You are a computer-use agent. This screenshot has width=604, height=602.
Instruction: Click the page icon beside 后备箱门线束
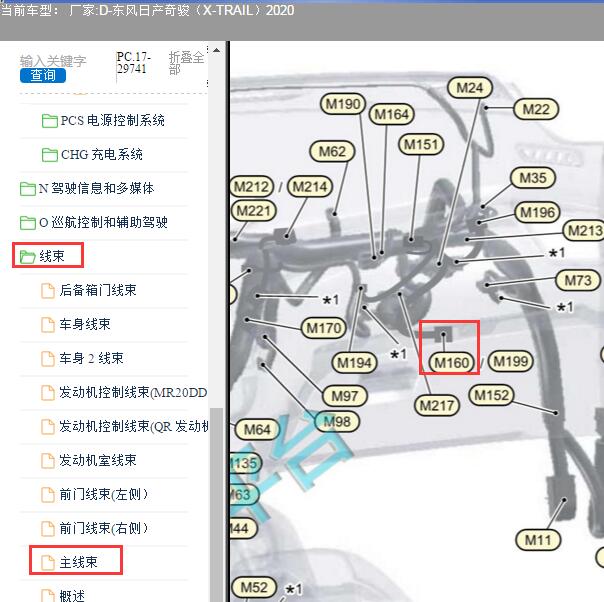pyautogui.click(x=48, y=290)
